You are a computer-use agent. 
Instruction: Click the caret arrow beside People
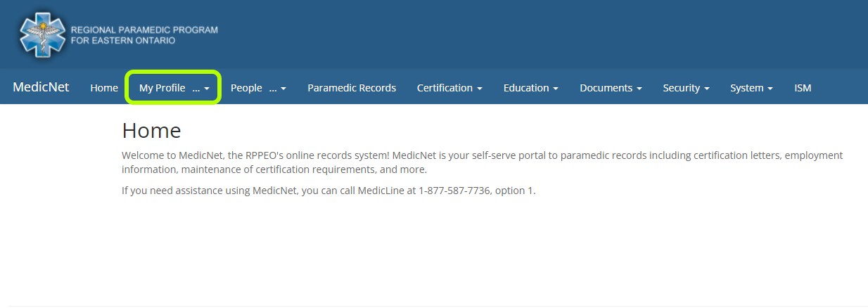click(x=283, y=89)
